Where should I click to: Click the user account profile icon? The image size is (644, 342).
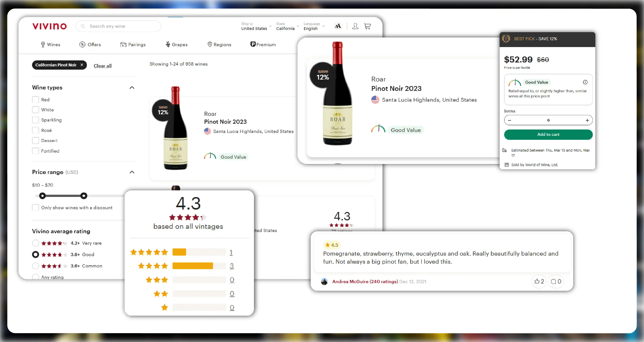click(355, 26)
